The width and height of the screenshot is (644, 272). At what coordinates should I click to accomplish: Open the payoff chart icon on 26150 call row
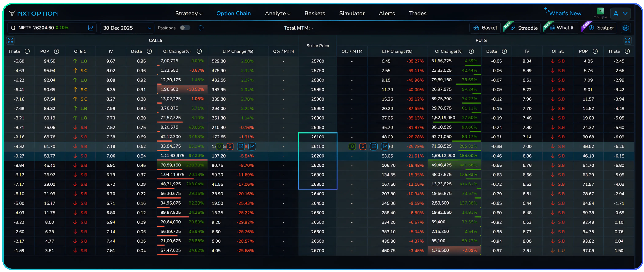252,146
